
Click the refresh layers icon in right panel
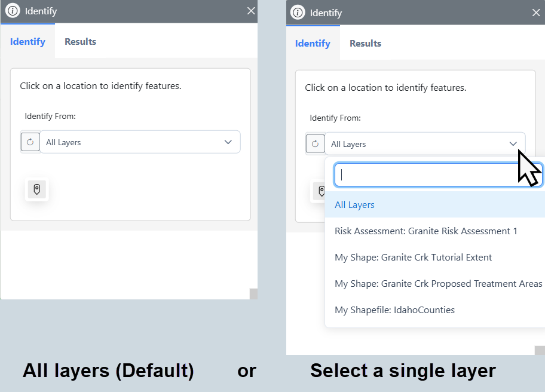(316, 143)
